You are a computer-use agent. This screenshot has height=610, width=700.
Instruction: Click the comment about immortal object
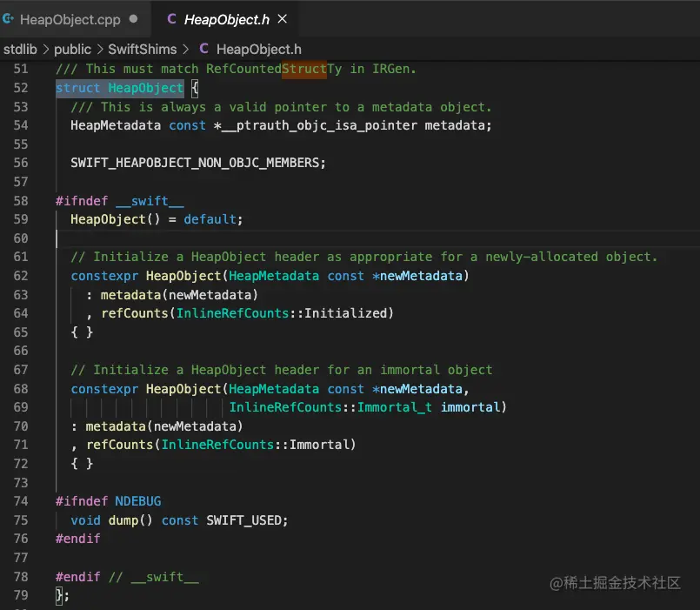[282, 370]
